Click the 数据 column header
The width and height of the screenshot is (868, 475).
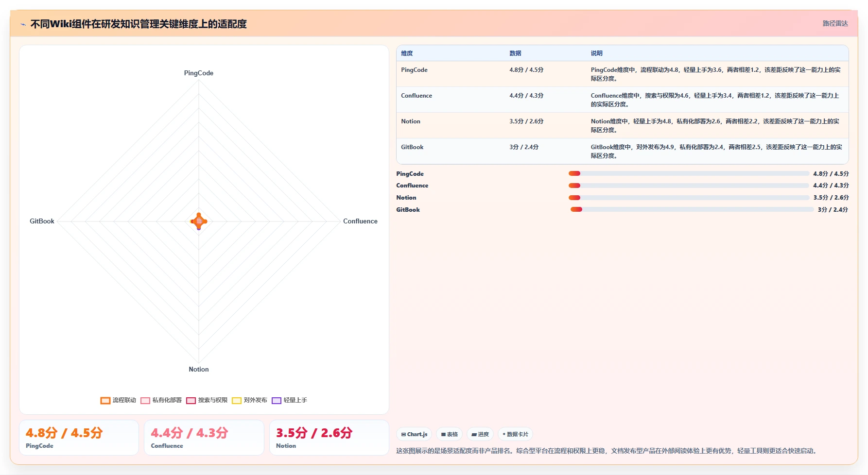tap(515, 53)
